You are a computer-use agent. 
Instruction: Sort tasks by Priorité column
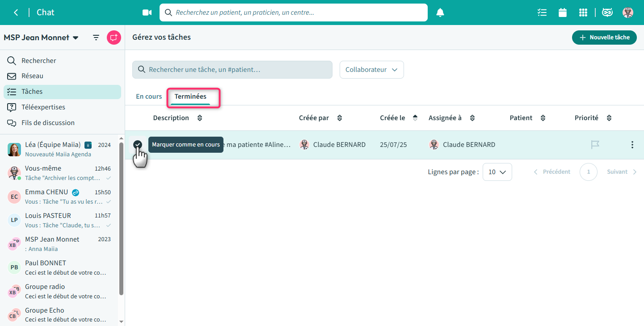(609, 118)
